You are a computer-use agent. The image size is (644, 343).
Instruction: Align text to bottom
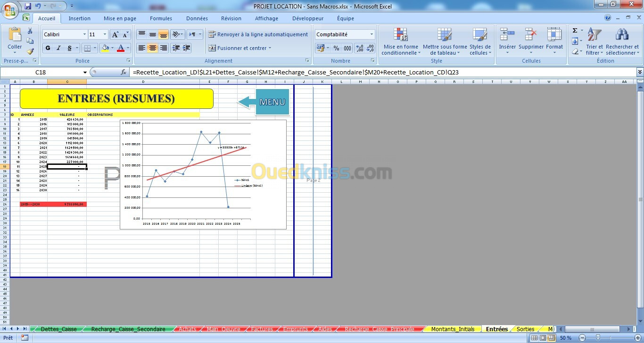(164, 34)
